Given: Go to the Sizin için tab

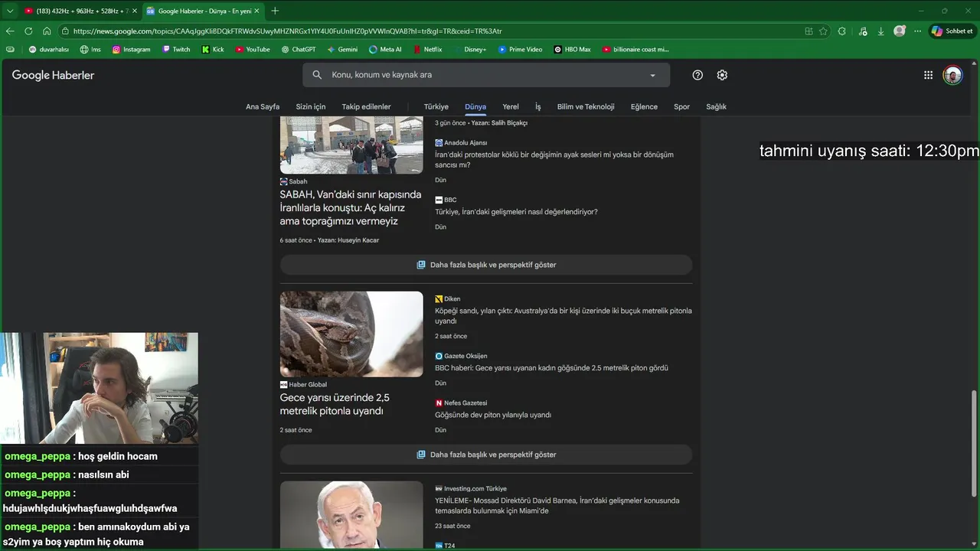Looking at the screenshot, I should [x=311, y=106].
